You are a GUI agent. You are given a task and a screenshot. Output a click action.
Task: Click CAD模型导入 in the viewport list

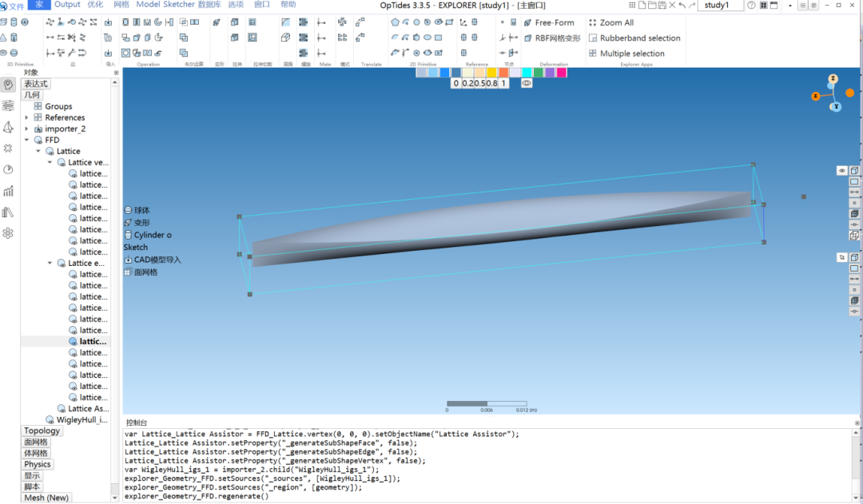coord(153,260)
